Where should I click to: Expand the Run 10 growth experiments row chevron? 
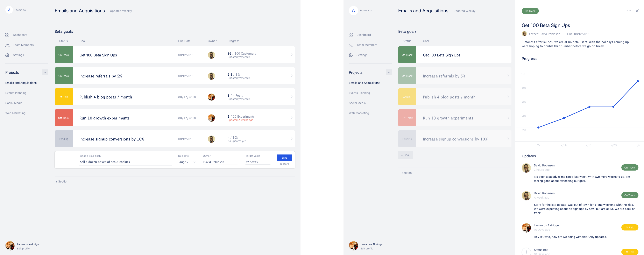(x=291, y=118)
